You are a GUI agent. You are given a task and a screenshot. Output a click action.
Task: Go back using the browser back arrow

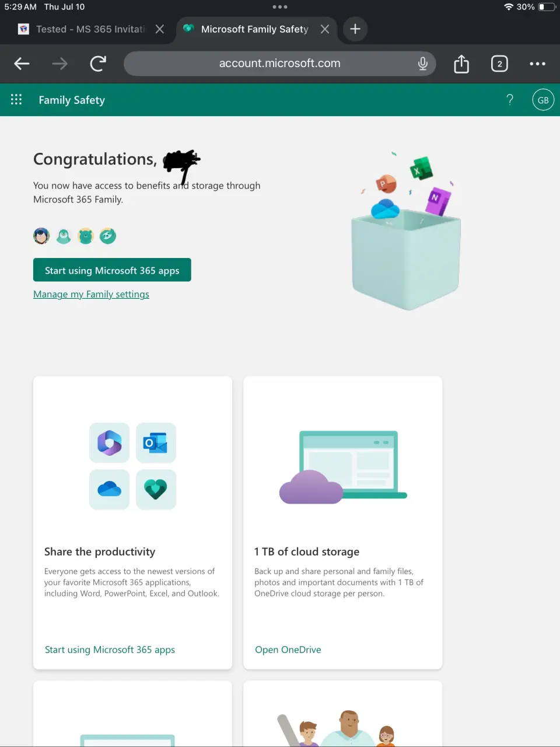pos(22,64)
